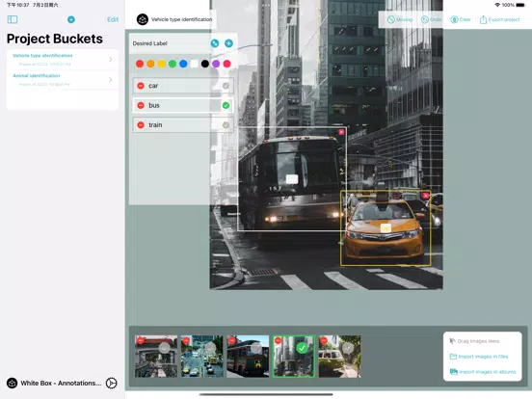Clear annotations with the Clear button

point(461,19)
